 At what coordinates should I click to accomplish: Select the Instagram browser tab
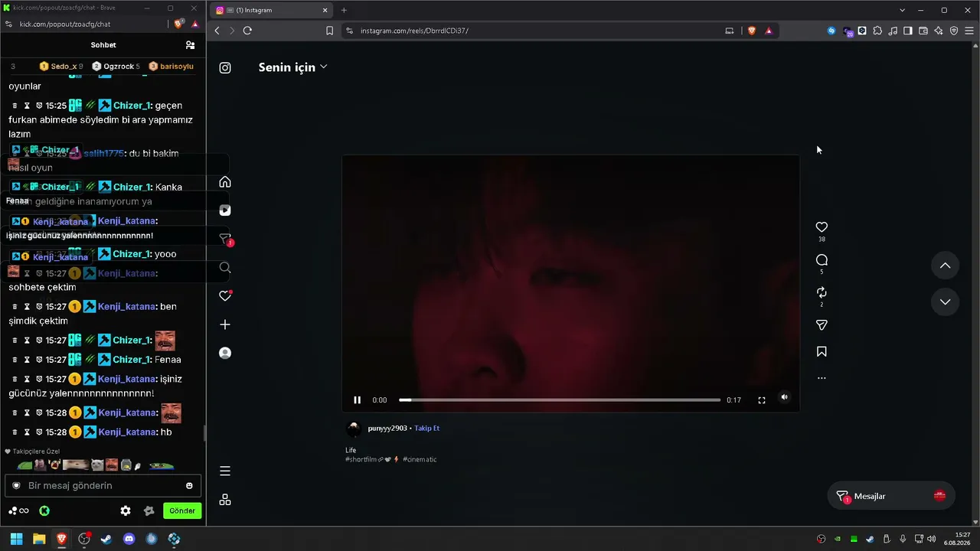coord(272,10)
